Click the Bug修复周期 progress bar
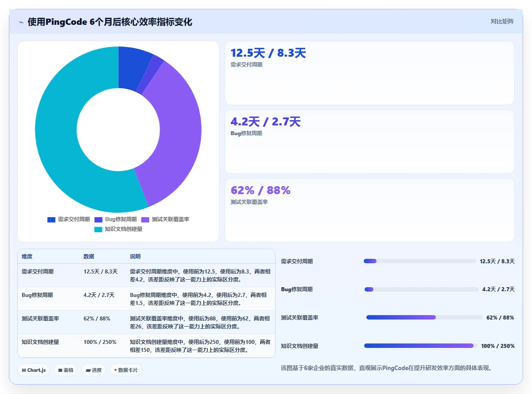This screenshot has height=394, width=532. [422, 289]
